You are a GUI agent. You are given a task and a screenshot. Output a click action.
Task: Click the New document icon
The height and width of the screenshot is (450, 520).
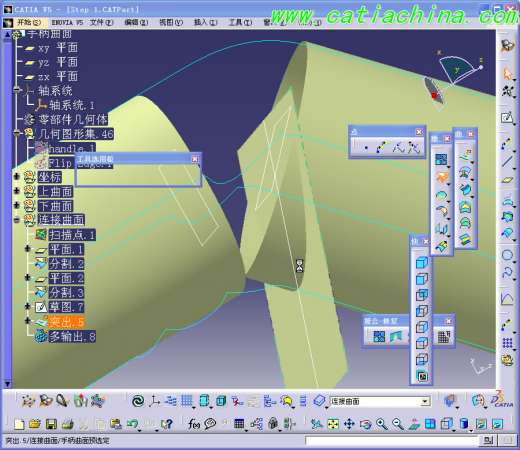[19, 424]
